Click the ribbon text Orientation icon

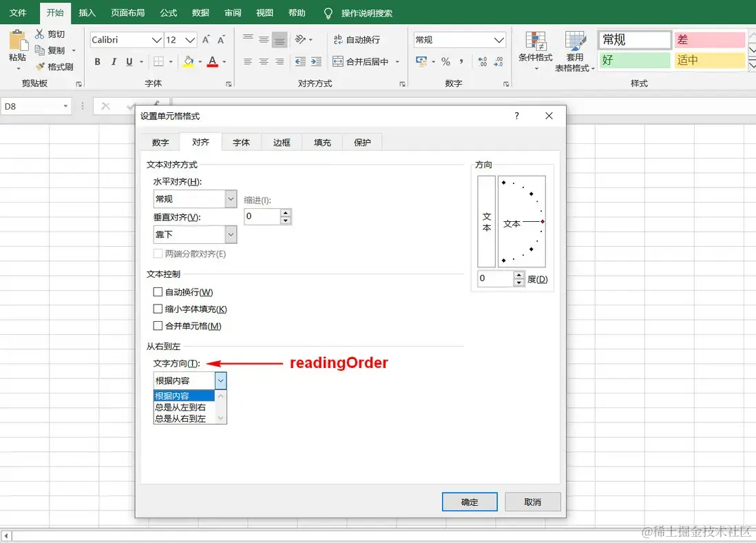[300, 39]
